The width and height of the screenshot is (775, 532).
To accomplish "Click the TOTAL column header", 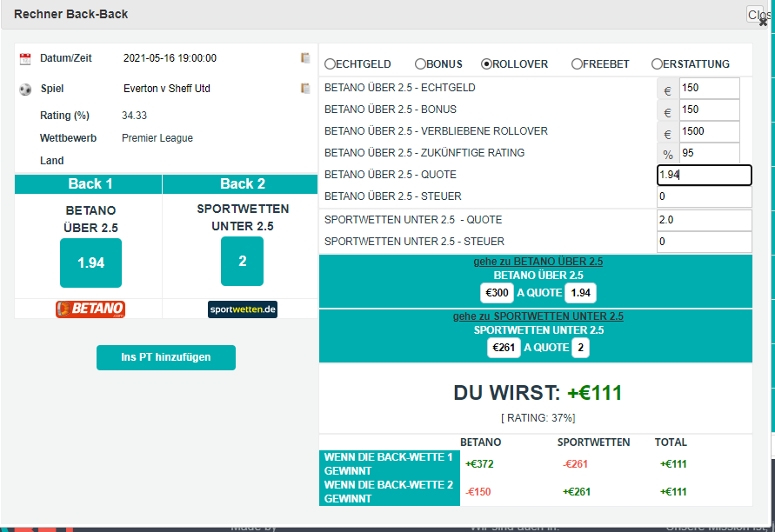I will point(671,442).
